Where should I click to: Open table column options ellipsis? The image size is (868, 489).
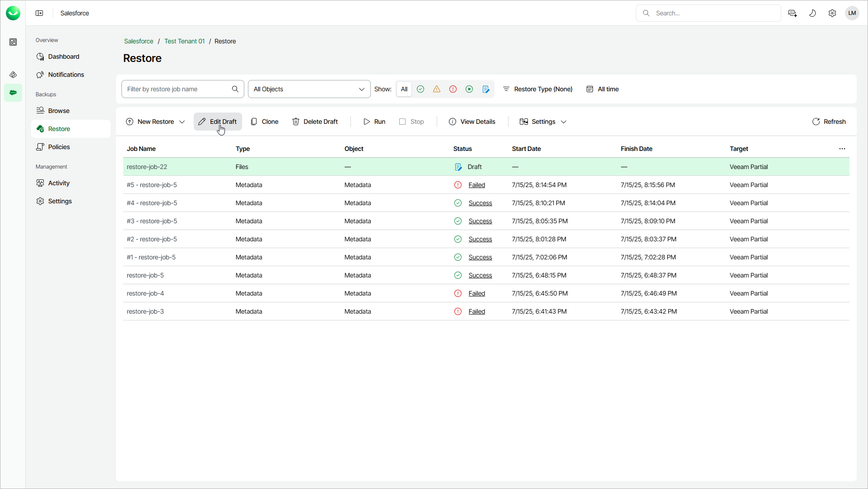coord(842,149)
